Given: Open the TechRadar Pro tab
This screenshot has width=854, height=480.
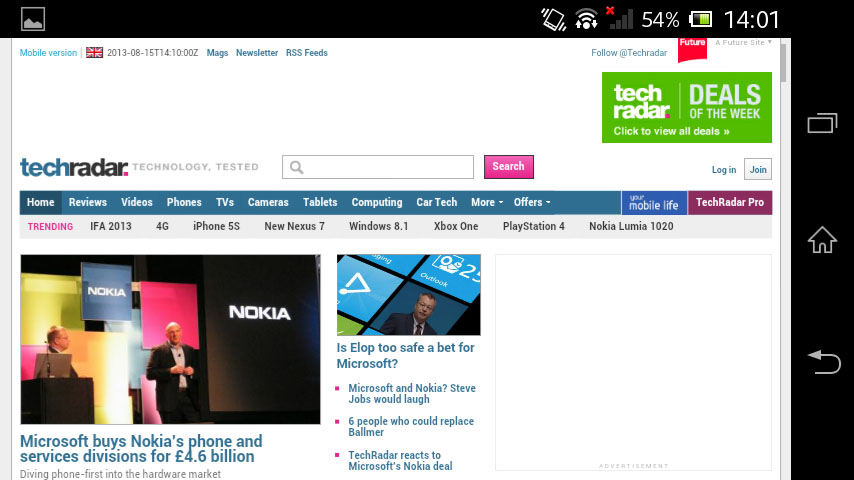Looking at the screenshot, I should tap(730, 203).
